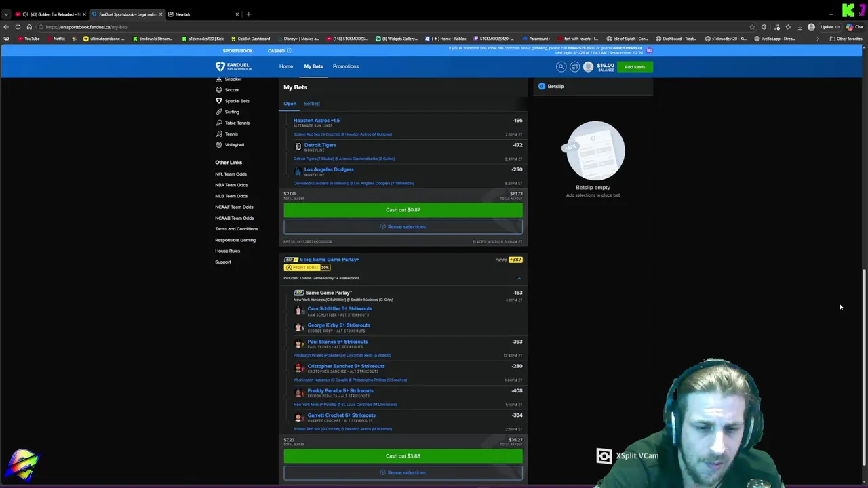Open a new browser tab with plus
The height and width of the screenshot is (488, 868).
pyautogui.click(x=248, y=14)
